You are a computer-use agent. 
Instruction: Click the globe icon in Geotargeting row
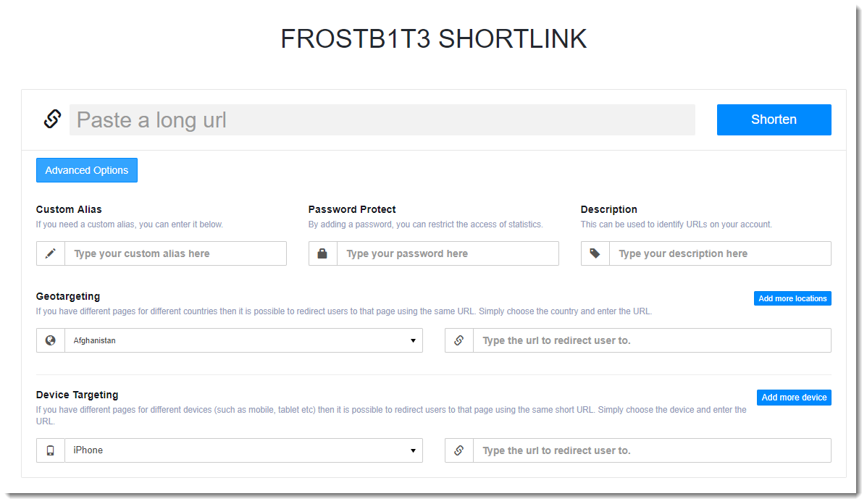50,340
